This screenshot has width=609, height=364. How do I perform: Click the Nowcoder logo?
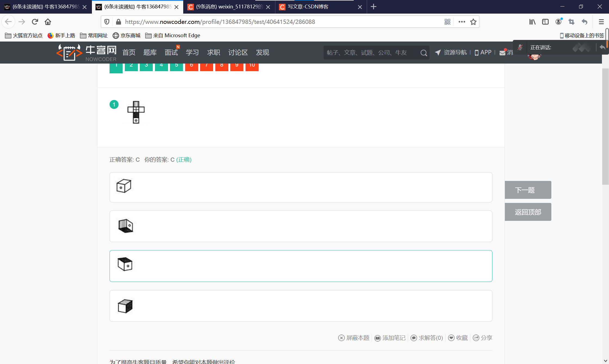pyautogui.click(x=86, y=53)
